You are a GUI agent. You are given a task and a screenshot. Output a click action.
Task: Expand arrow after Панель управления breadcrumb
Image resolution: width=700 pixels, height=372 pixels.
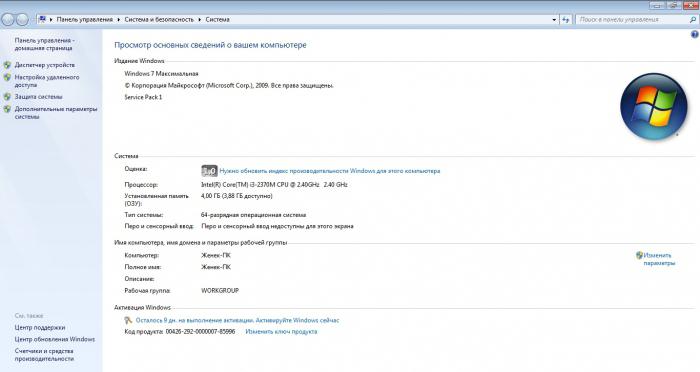(119, 20)
